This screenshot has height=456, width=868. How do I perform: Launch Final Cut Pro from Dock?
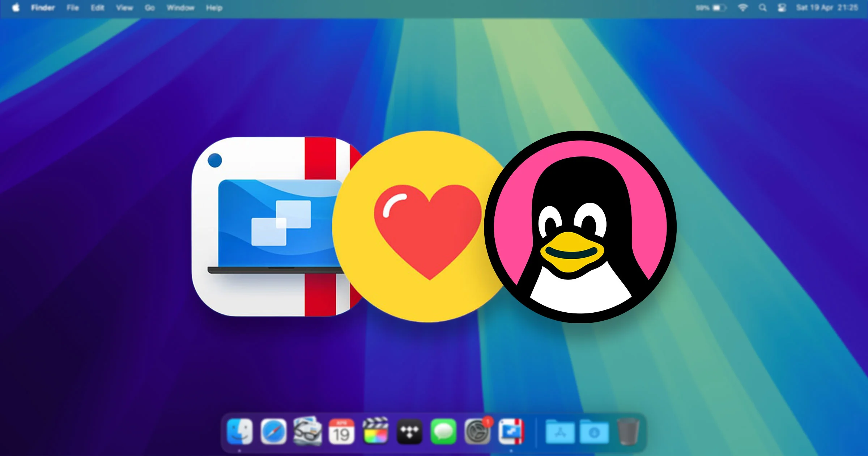tap(375, 431)
